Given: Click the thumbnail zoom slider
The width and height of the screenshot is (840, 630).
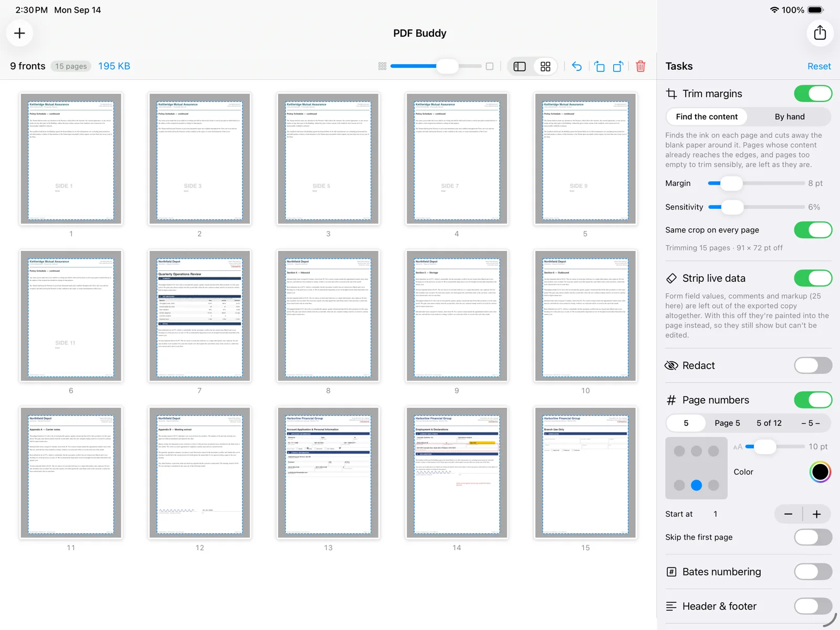Looking at the screenshot, I should [x=436, y=66].
